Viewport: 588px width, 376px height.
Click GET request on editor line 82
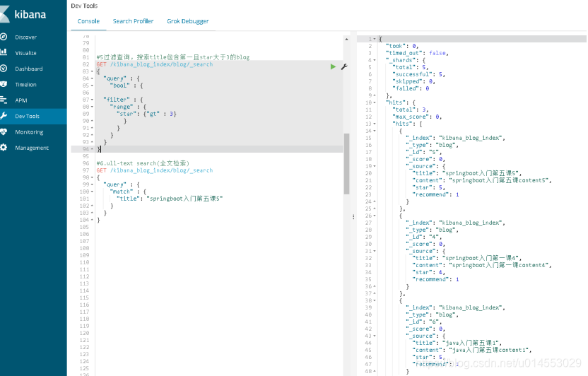point(155,64)
